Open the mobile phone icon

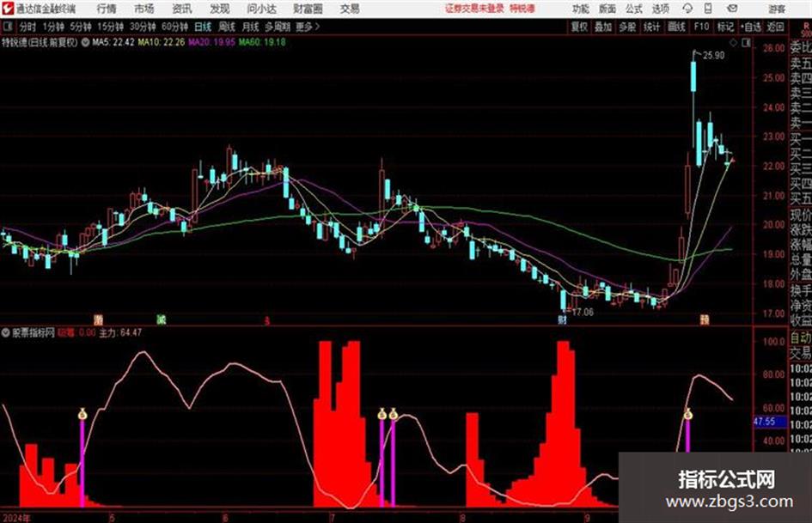[x=708, y=9]
